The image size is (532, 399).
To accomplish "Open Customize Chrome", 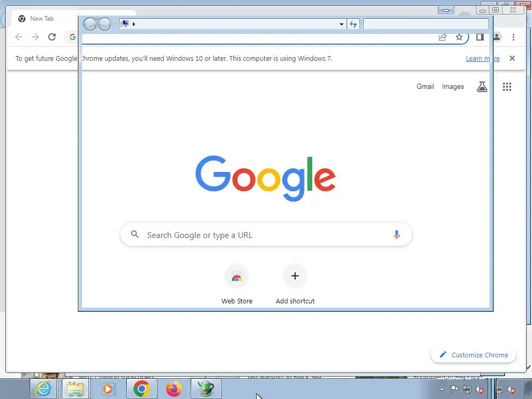I will (x=474, y=355).
